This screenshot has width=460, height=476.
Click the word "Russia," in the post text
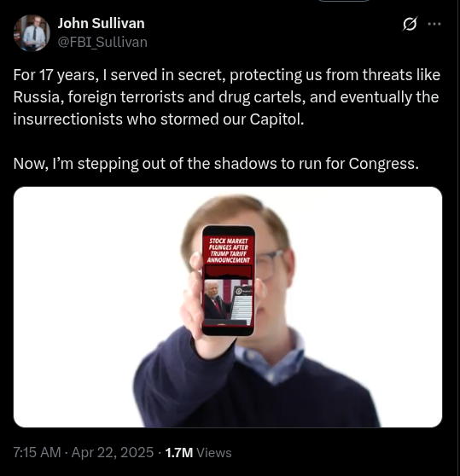pyautogui.click(x=38, y=97)
